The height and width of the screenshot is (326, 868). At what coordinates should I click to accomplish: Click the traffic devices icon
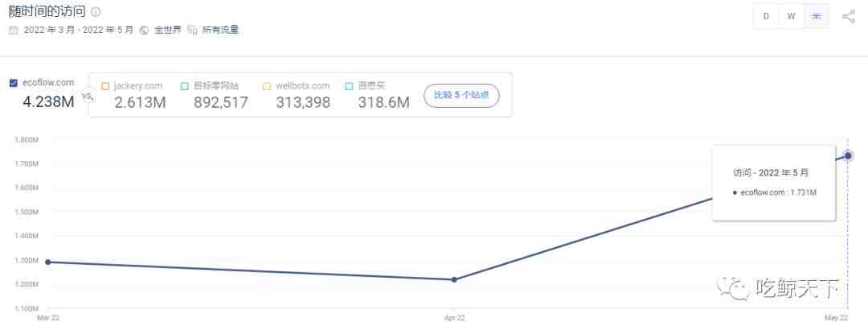click(x=192, y=30)
